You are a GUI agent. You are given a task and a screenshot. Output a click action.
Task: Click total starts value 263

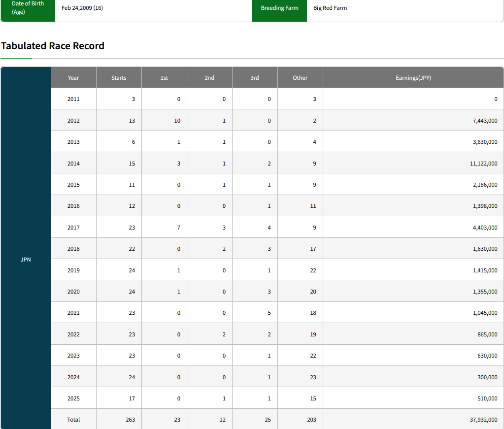point(130,419)
